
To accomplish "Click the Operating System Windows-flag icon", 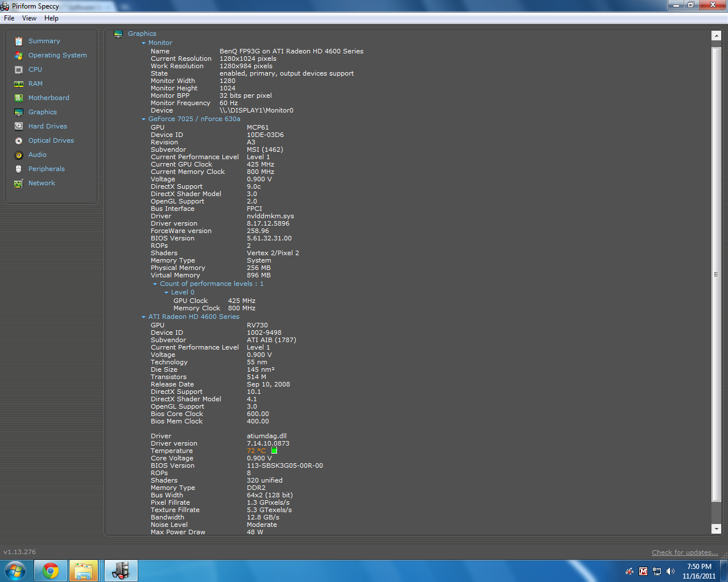I will 19,55.
